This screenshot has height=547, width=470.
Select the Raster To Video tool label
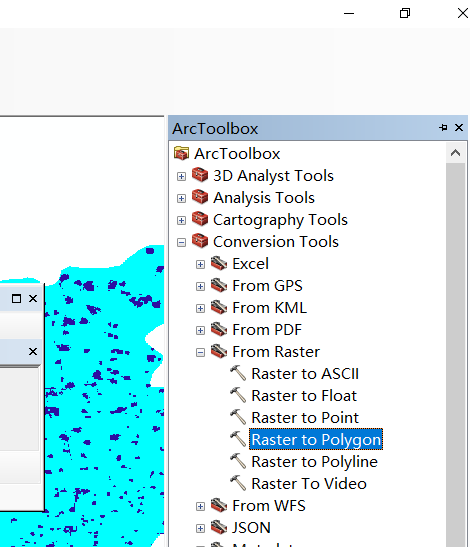coord(309,484)
